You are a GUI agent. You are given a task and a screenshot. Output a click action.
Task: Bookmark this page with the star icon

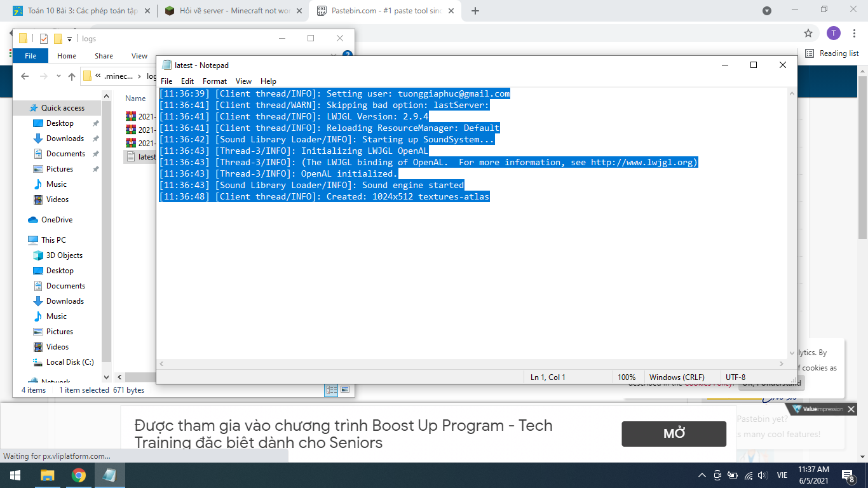808,33
